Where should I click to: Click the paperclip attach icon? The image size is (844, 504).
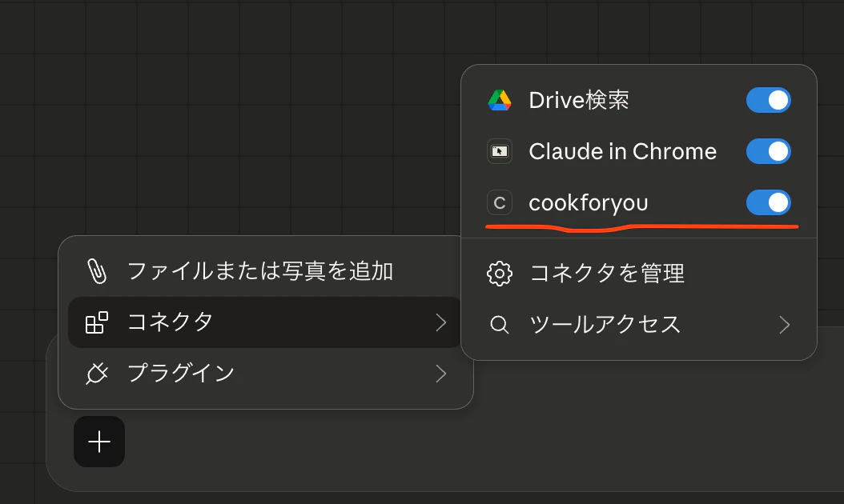97,271
